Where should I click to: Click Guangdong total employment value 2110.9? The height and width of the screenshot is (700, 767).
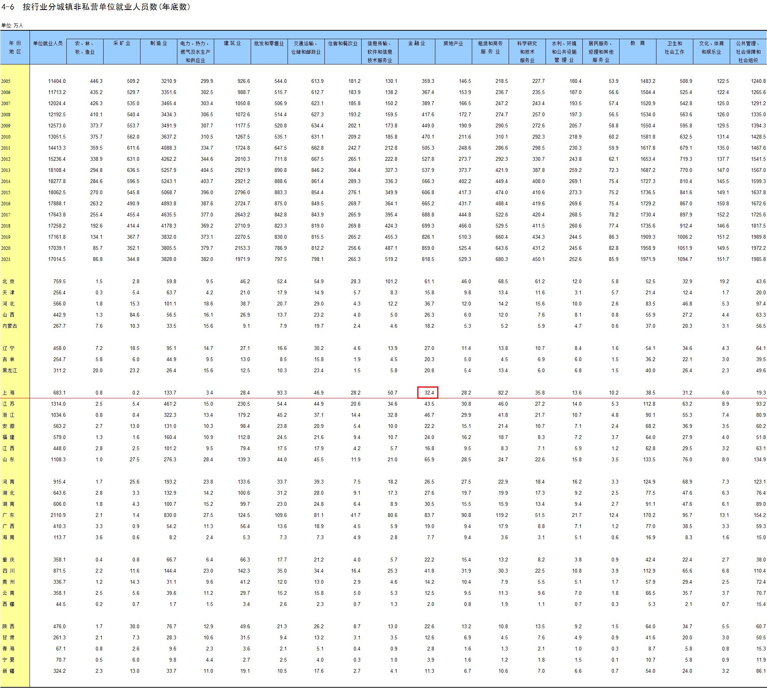click(58, 515)
